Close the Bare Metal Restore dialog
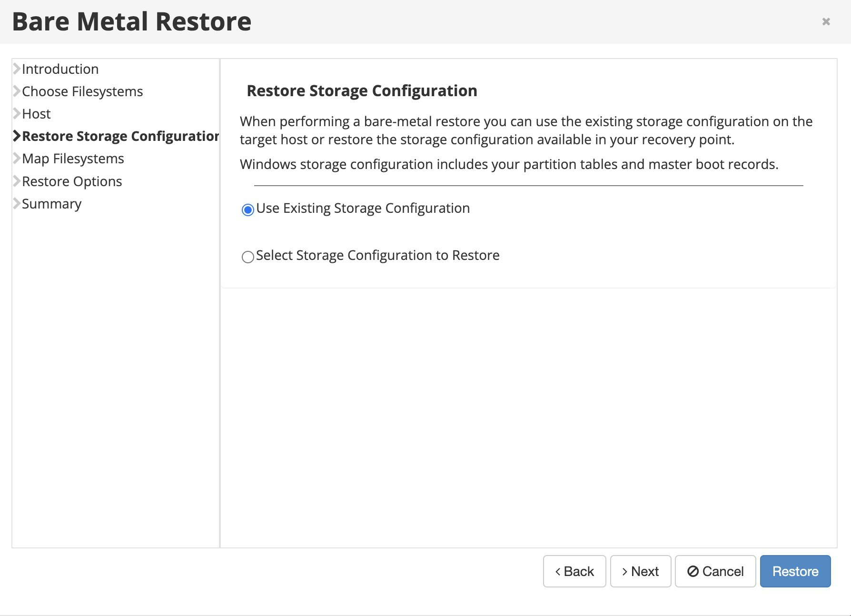This screenshot has width=851, height=616. (x=826, y=21)
